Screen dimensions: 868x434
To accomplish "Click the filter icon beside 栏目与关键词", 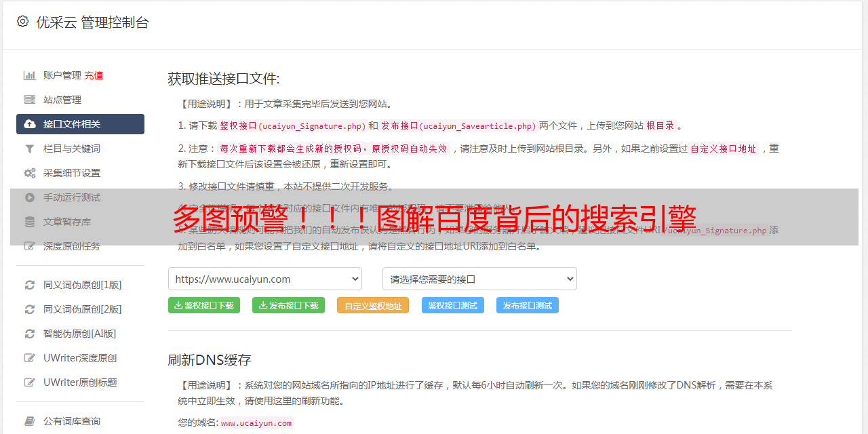I will point(30,149).
